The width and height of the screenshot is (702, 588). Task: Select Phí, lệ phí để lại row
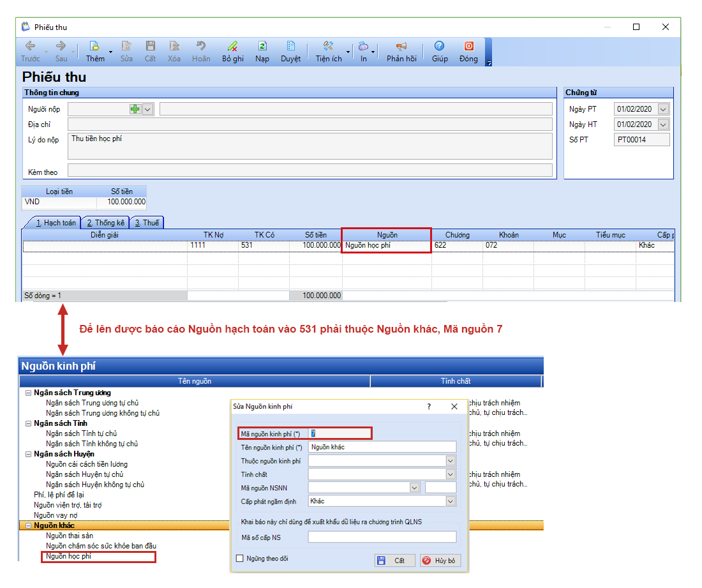click(59, 495)
